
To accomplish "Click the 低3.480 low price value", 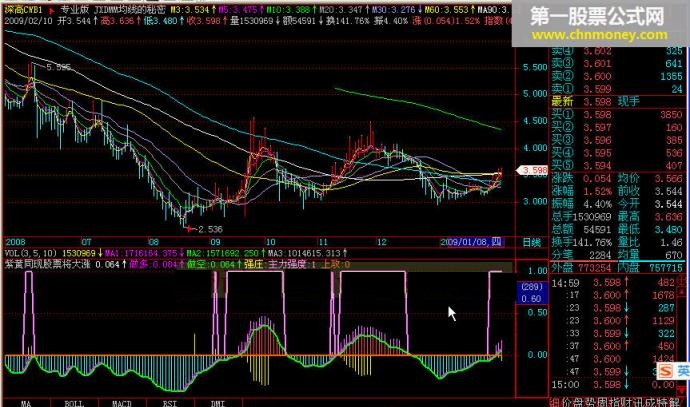I will (160, 21).
